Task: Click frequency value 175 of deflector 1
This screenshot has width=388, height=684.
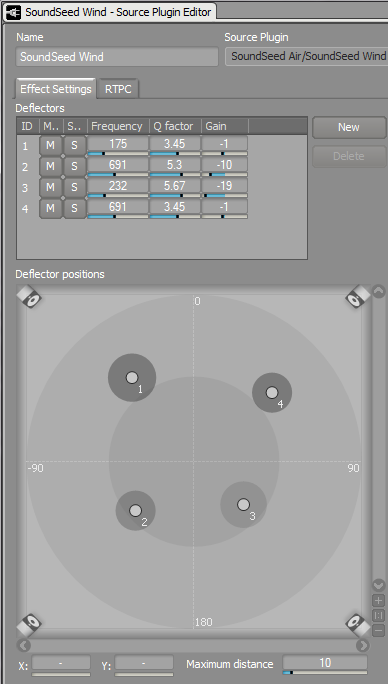Action: point(118,144)
